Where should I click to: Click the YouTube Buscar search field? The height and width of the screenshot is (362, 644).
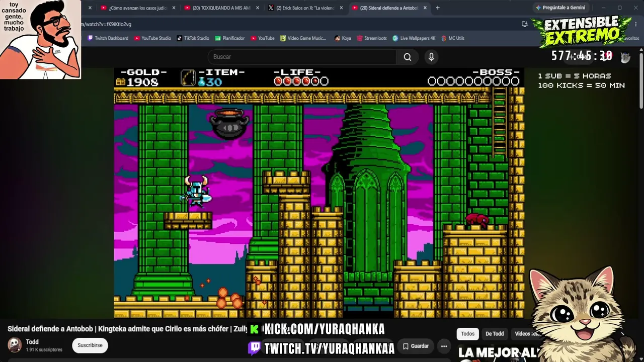[302, 57]
